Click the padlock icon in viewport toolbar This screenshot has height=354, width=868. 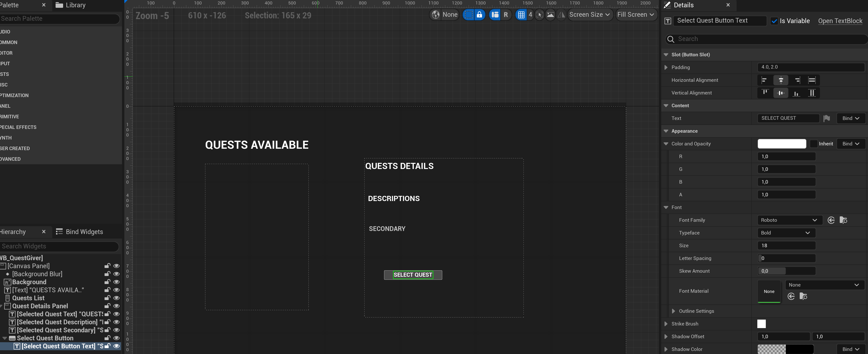coord(479,15)
